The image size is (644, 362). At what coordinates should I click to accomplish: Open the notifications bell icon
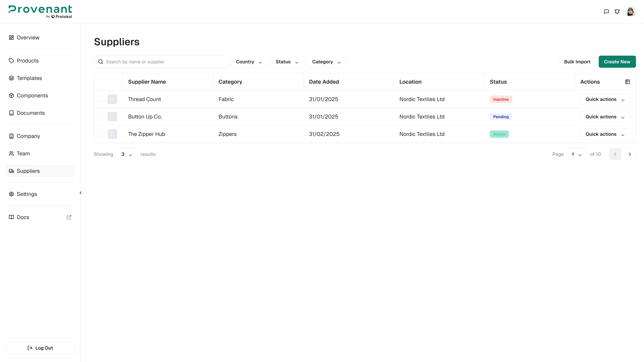point(617,12)
